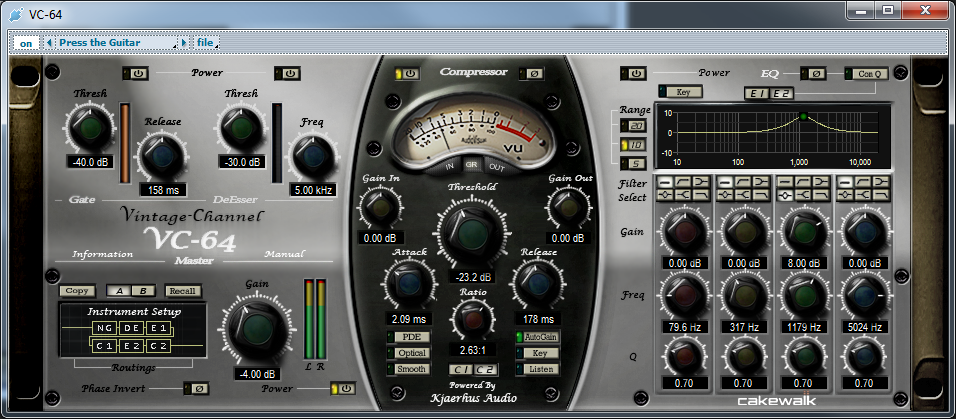Toggle the EQ section power switch
The image size is (956, 419).
coord(633,73)
